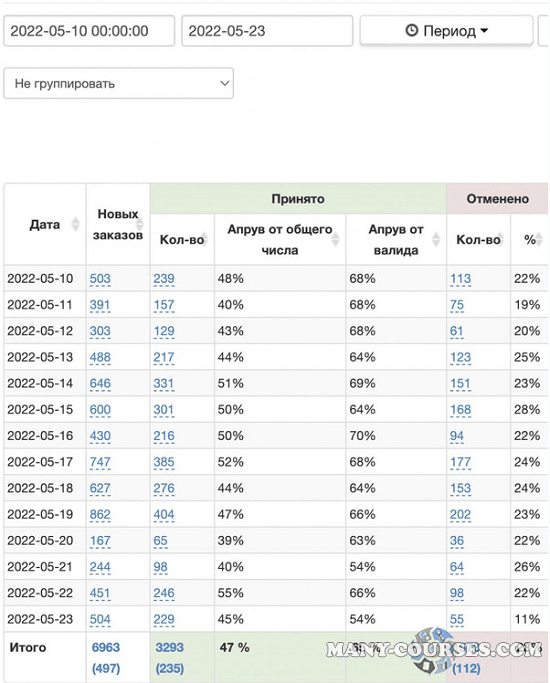This screenshot has height=683, width=550.
Task: Open cancelled link 202
Action: tap(460, 514)
